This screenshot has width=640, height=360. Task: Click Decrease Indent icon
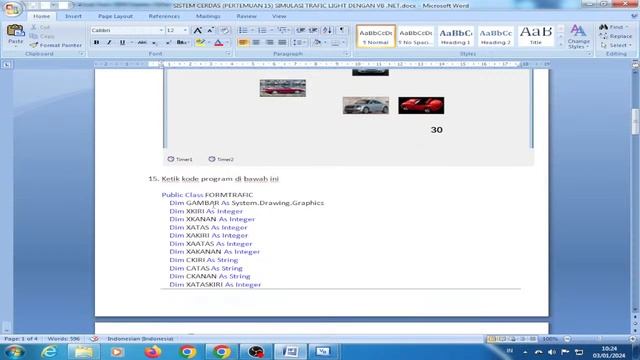[x=301, y=30]
